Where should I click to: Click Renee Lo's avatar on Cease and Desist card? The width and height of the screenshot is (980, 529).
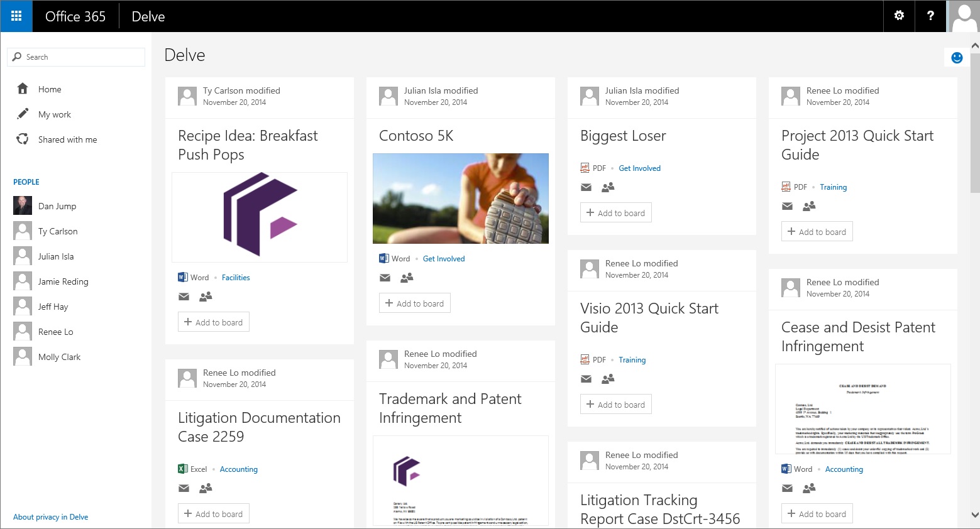click(791, 288)
